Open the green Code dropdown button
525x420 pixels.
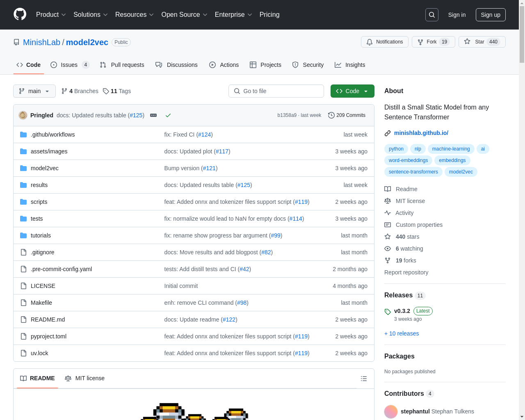[352, 91]
